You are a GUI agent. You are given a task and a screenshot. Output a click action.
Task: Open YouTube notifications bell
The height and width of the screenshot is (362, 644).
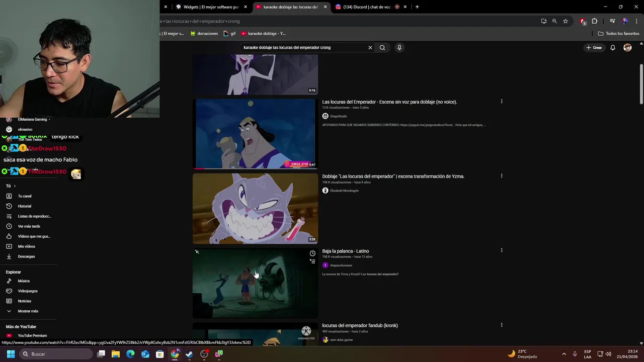coord(613,48)
